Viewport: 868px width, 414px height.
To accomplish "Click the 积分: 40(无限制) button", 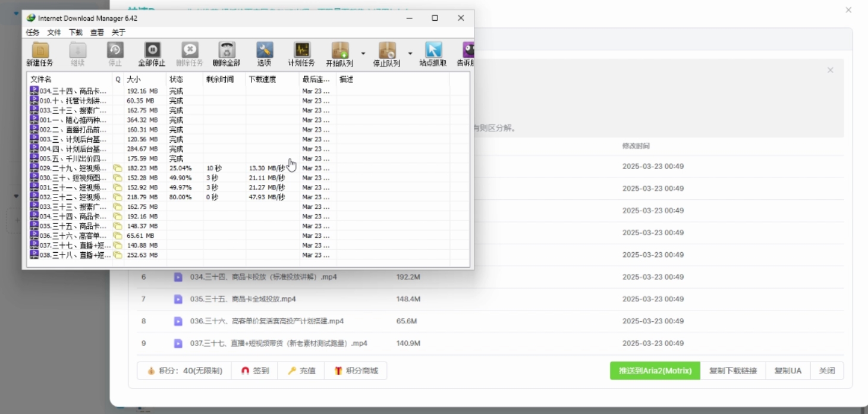I will (184, 371).
